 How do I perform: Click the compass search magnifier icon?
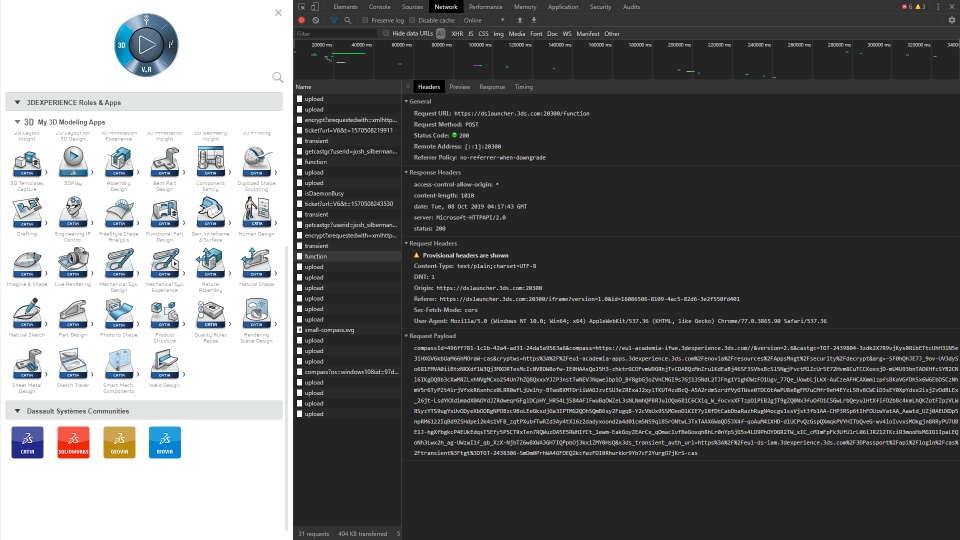click(277, 77)
